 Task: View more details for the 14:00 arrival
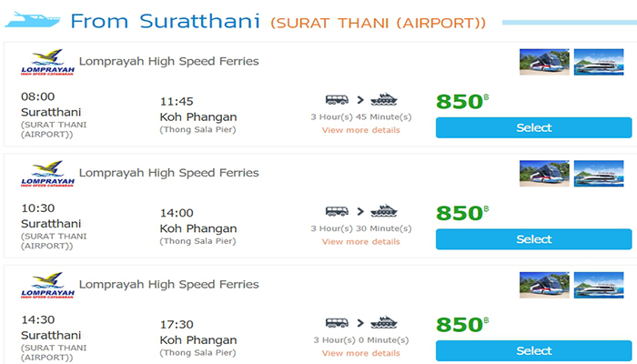coord(360,242)
